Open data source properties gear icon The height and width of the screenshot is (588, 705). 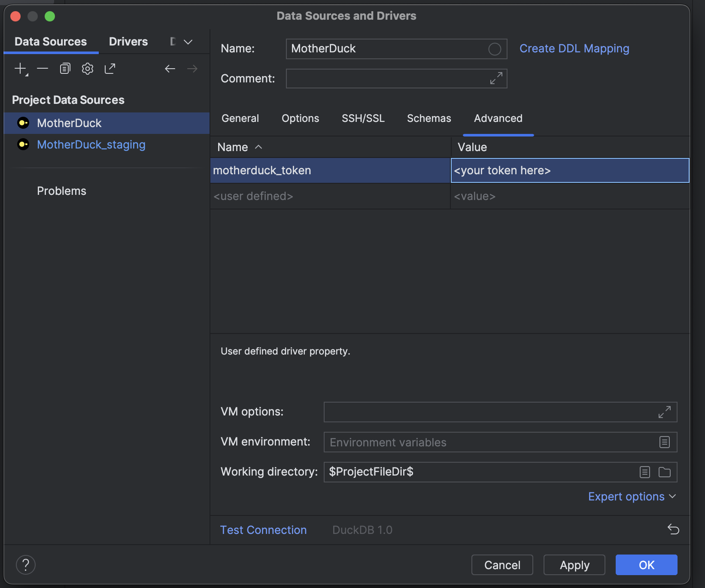[x=88, y=69]
